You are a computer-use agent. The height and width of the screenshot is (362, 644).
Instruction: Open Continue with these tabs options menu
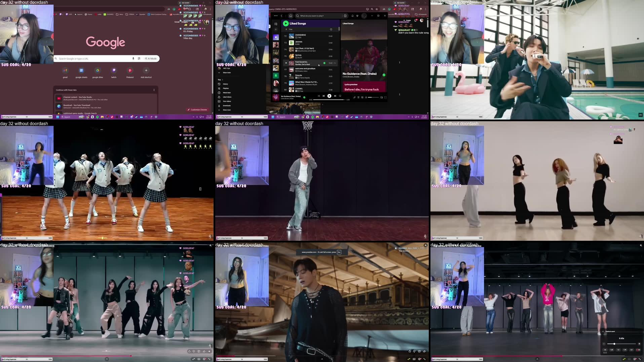pos(154,90)
